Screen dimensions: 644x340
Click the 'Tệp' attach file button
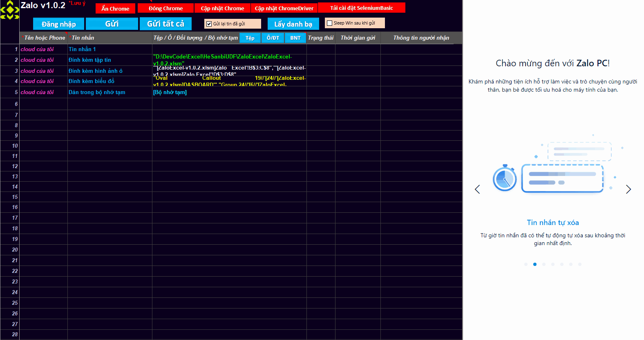pos(250,38)
